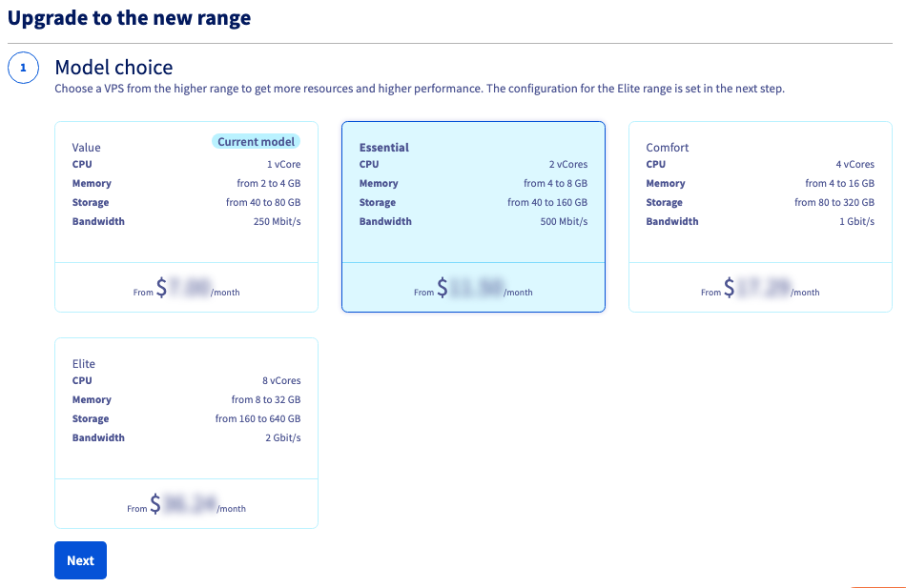The height and width of the screenshot is (588, 906).
Task: Click the Elite card title
Action: pyautogui.click(x=84, y=364)
